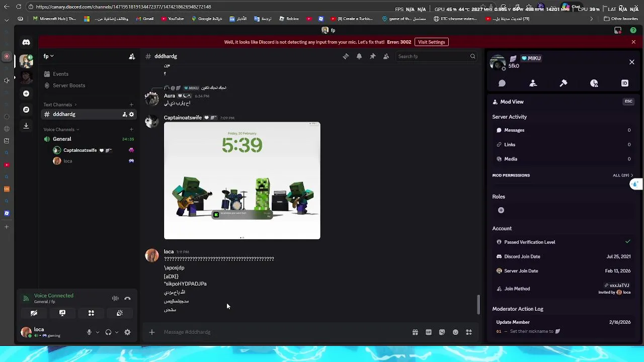
Task: Join General voice channel
Action: pyautogui.click(x=89, y=139)
